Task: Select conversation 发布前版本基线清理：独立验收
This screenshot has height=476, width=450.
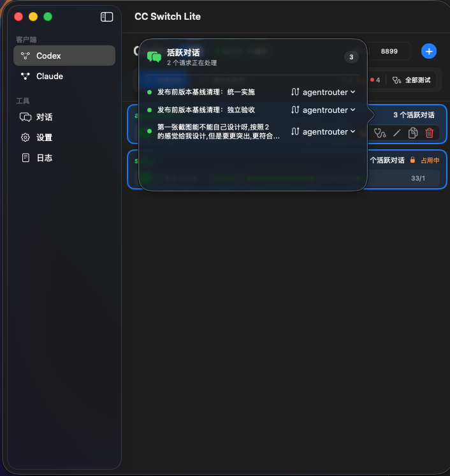Action: [x=206, y=110]
